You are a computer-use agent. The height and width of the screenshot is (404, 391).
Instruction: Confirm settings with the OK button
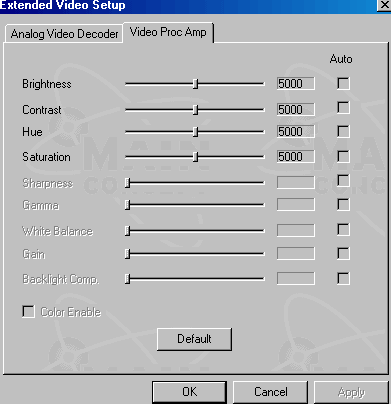coord(189,392)
